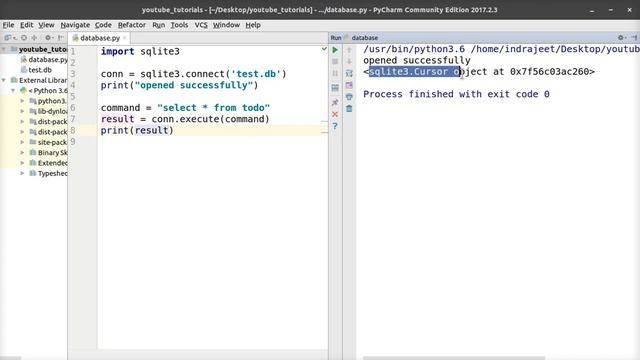The image size is (640, 360).
Task: Collapse the youtube_tutorials project root
Action: [4, 49]
